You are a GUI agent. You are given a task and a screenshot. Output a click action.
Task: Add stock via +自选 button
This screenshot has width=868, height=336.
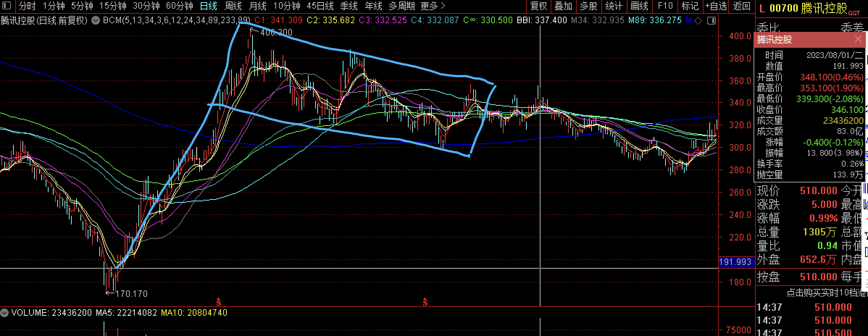pyautogui.click(x=716, y=6)
